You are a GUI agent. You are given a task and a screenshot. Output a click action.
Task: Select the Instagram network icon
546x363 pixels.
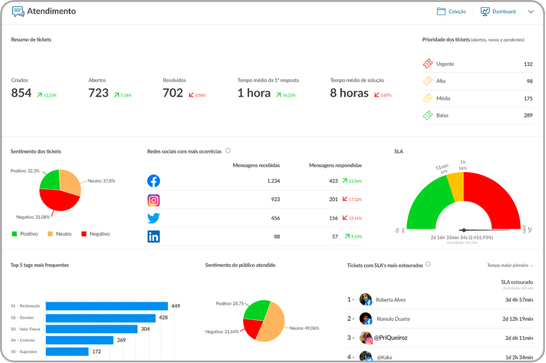coord(154,200)
